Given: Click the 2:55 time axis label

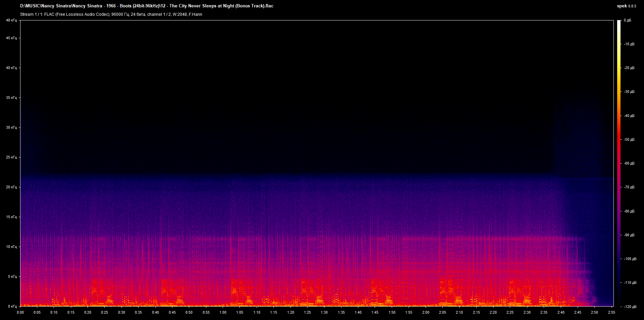Looking at the screenshot, I should tap(611, 313).
